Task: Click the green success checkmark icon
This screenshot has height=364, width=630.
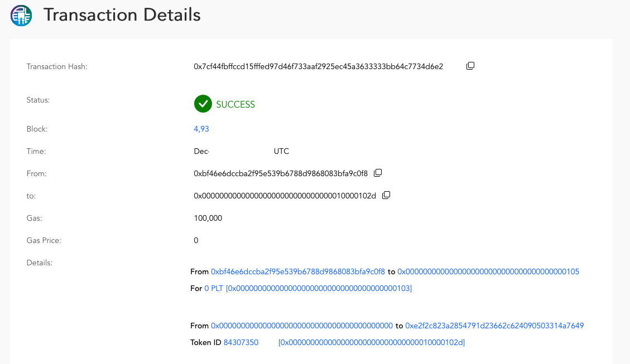Action: 203,104
